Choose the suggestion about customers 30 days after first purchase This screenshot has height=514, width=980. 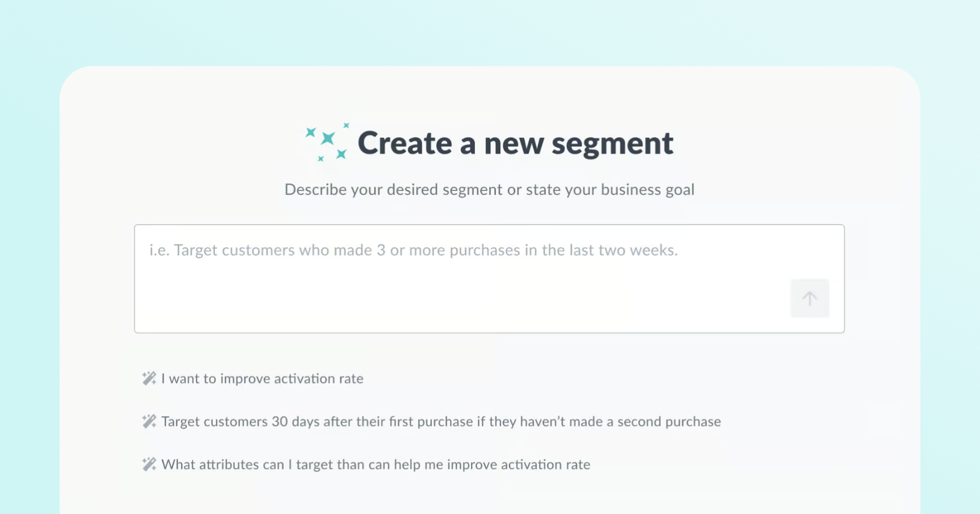tap(431, 421)
